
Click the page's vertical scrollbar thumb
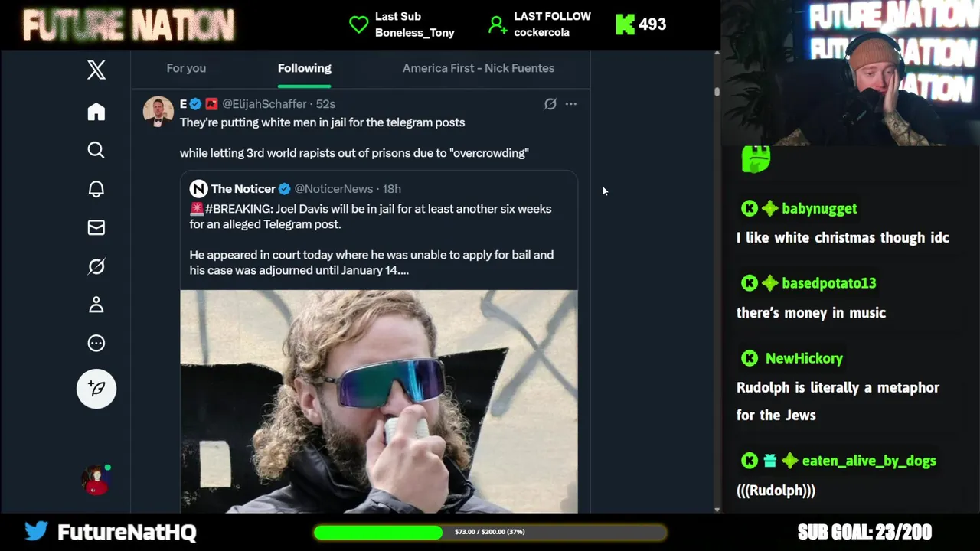point(717,92)
